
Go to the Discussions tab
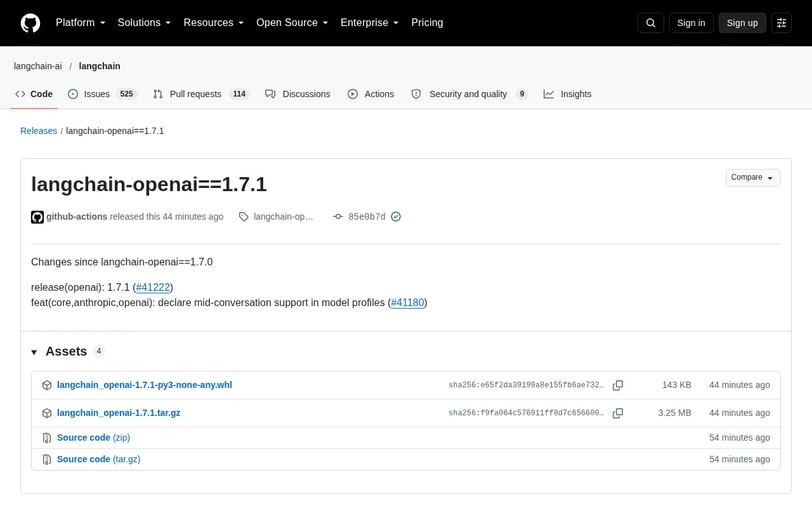(x=298, y=94)
